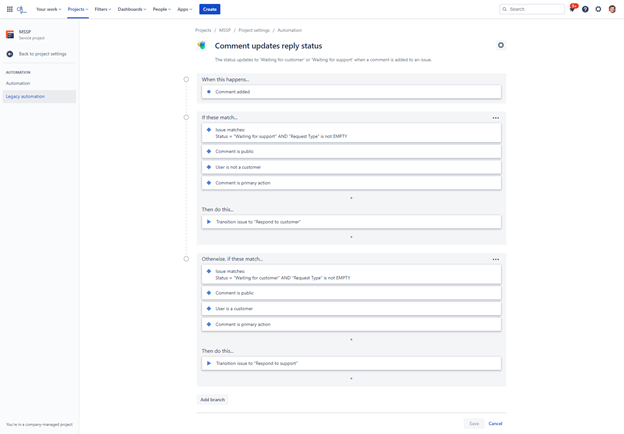Open the settings gear in top bar

point(598,9)
